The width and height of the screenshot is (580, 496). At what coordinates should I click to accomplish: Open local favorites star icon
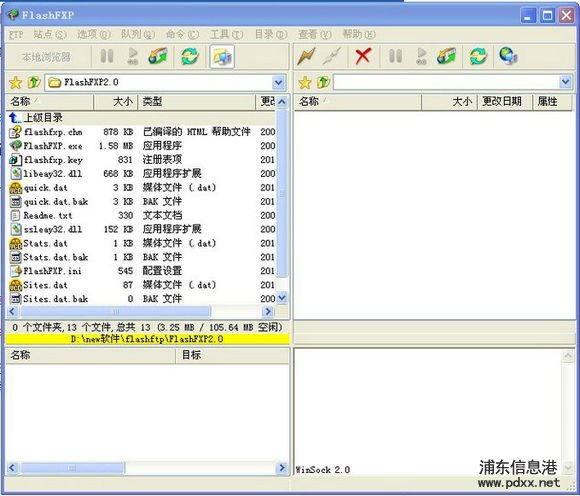(16, 82)
